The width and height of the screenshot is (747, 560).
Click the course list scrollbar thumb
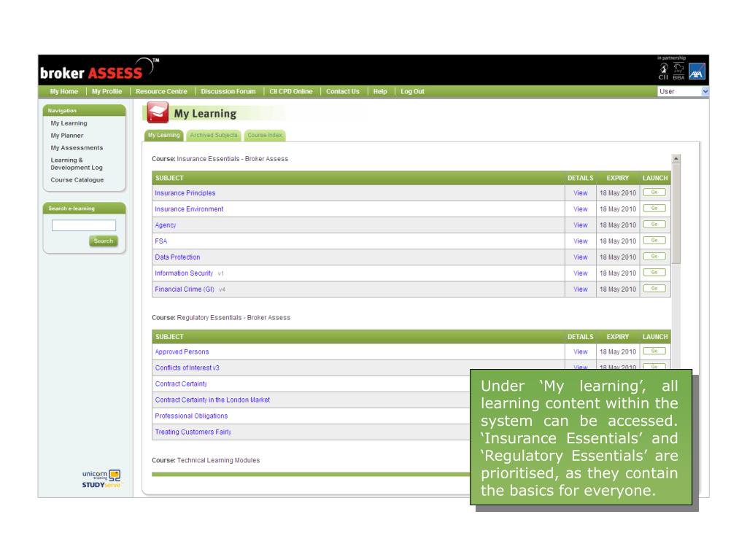click(676, 214)
